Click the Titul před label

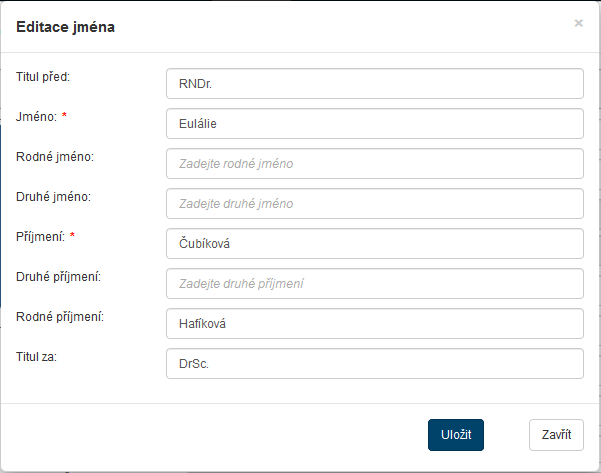[49, 76]
